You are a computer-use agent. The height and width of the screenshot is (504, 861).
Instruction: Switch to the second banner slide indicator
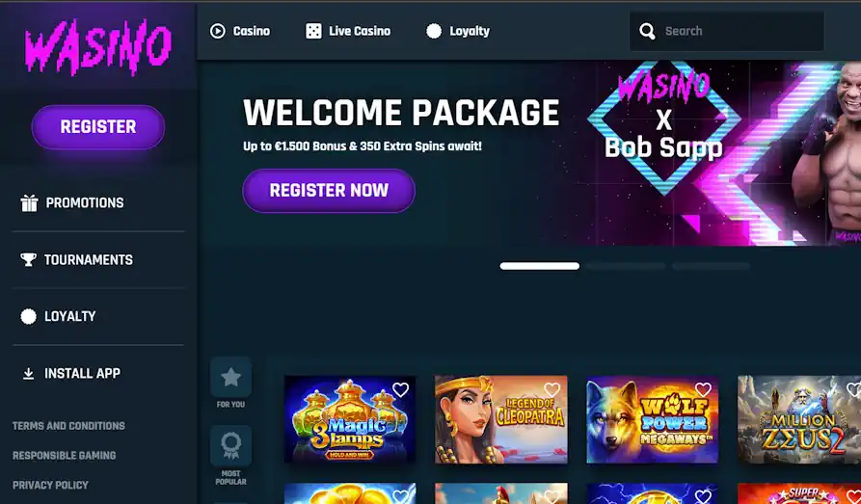(x=626, y=266)
